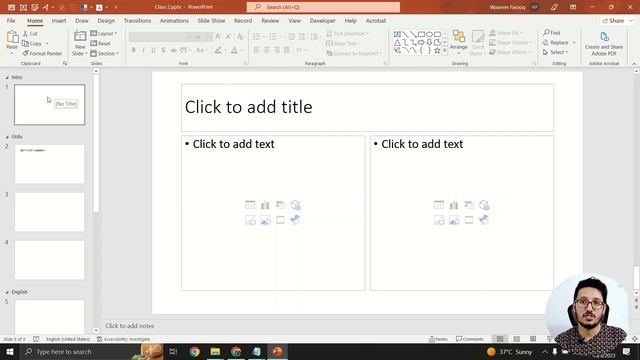Click to add notes field
640x360 pixels.
(x=130, y=326)
